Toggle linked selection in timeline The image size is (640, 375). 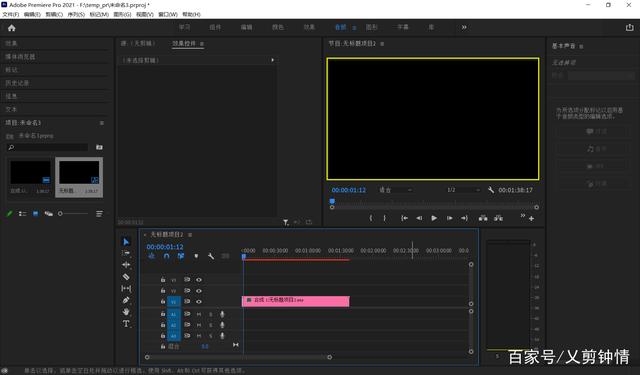pyautogui.click(x=181, y=256)
